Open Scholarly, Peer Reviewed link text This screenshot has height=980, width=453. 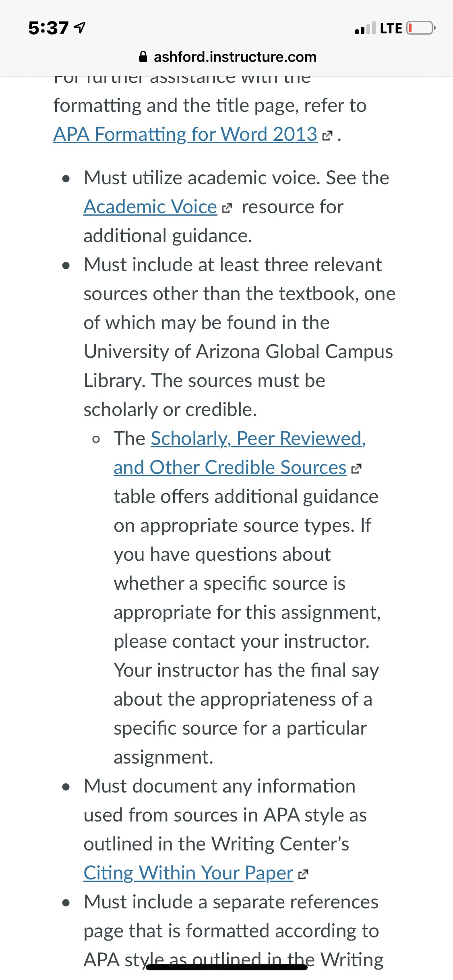click(258, 439)
